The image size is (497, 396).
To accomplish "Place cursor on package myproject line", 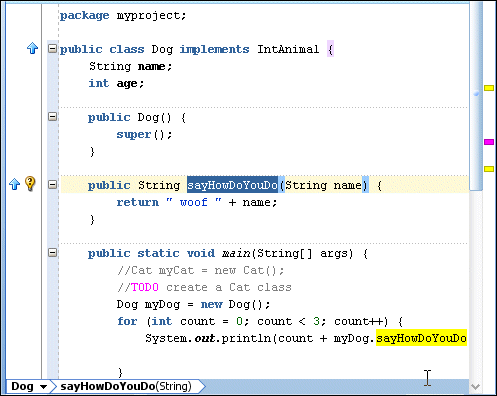I will click(123, 15).
